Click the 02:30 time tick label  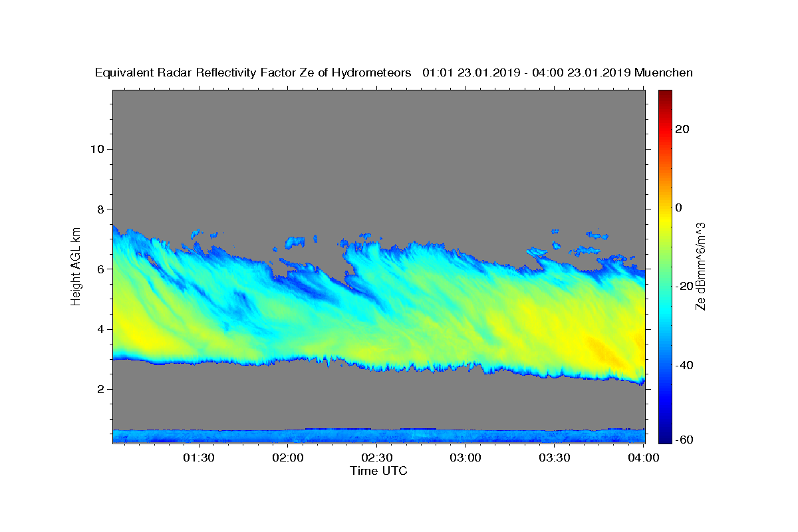[x=376, y=458]
